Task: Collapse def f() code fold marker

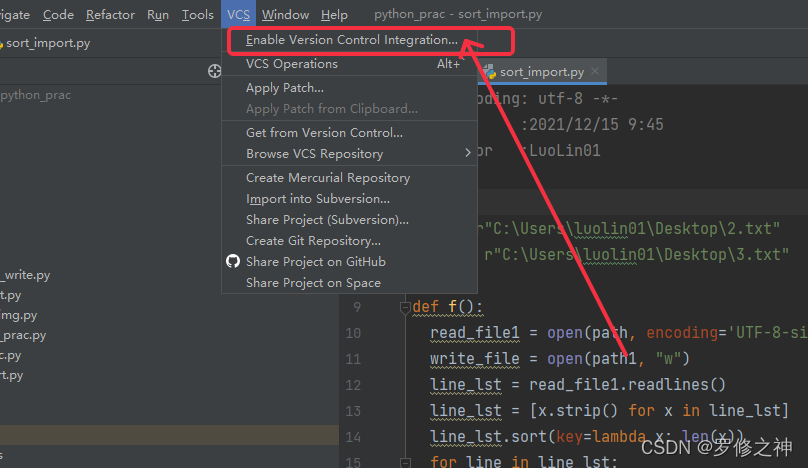Action: [405, 307]
